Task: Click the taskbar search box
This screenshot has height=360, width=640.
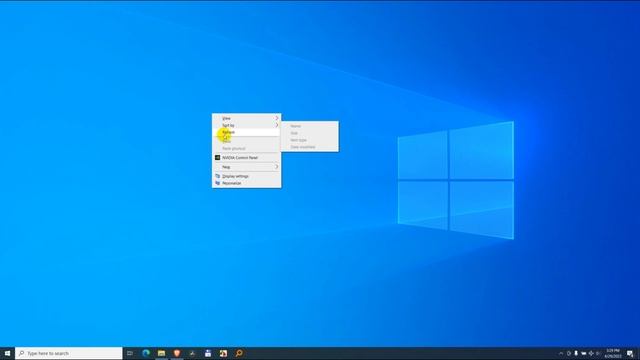Action: (69, 353)
